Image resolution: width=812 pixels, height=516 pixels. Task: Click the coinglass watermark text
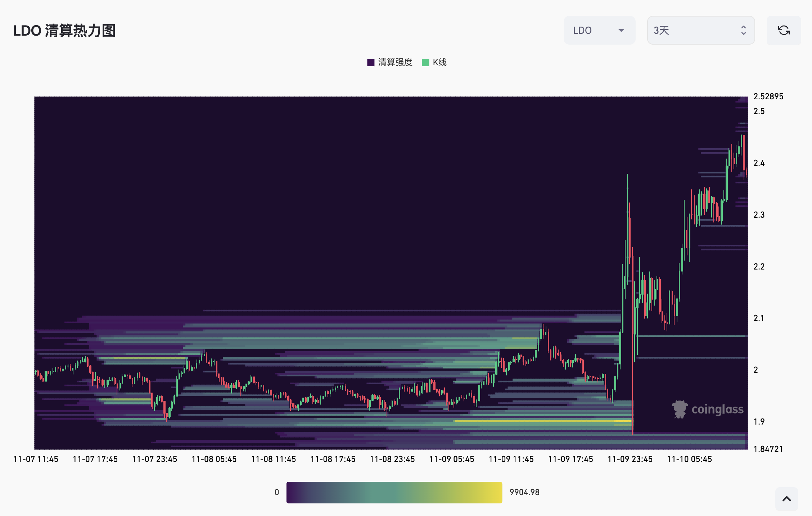click(x=717, y=409)
